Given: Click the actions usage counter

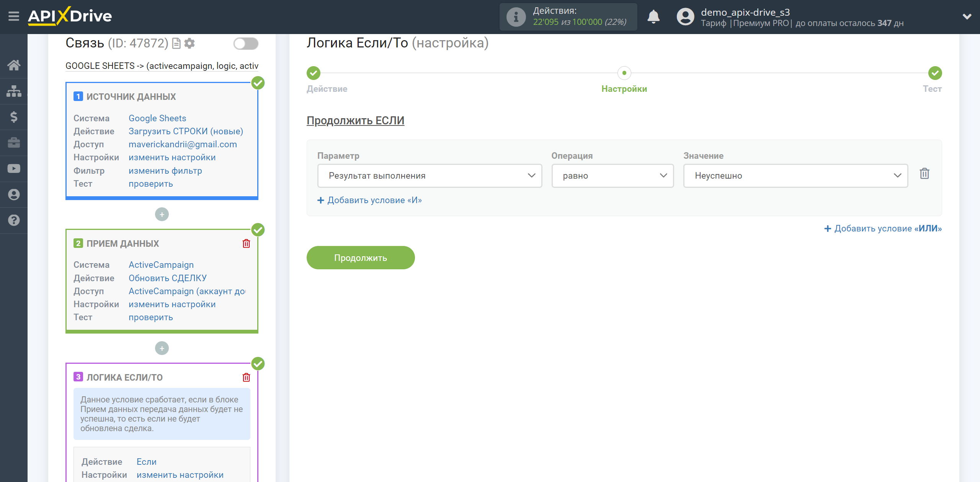Looking at the screenshot, I should (x=580, y=22).
